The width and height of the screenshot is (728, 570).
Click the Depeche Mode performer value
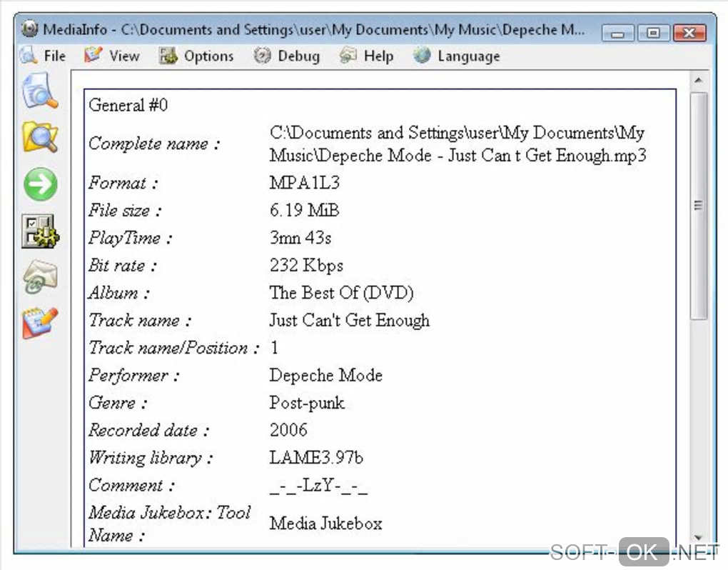click(326, 375)
